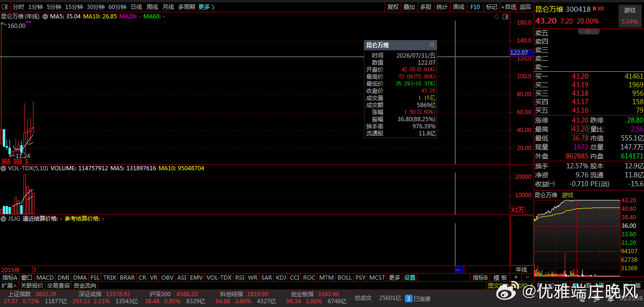Screen dimensions: 644x307
Task: Click the 叠加 overlay button
Action: click(x=409, y=7)
